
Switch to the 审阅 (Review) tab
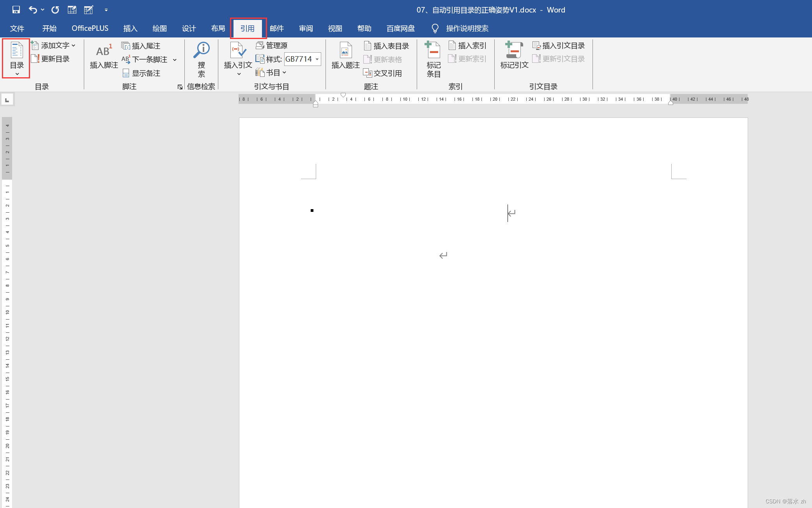tap(306, 28)
